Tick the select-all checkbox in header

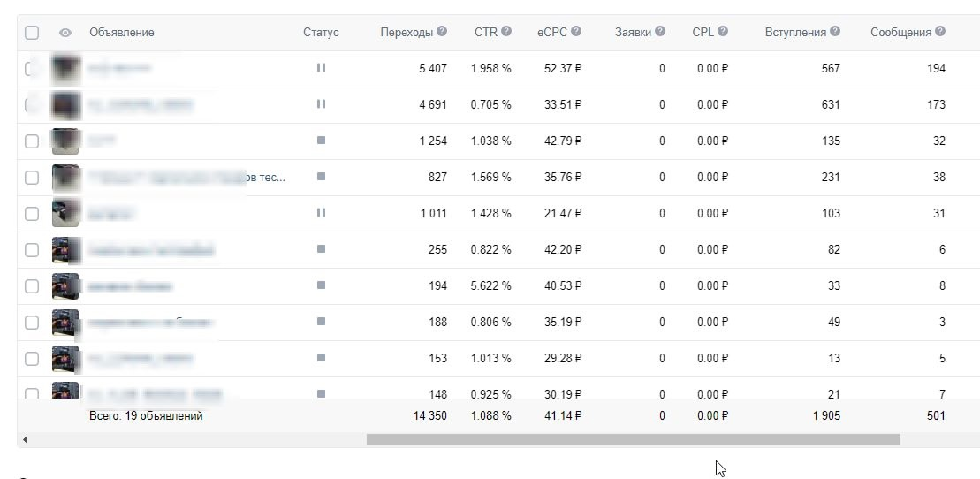click(32, 33)
